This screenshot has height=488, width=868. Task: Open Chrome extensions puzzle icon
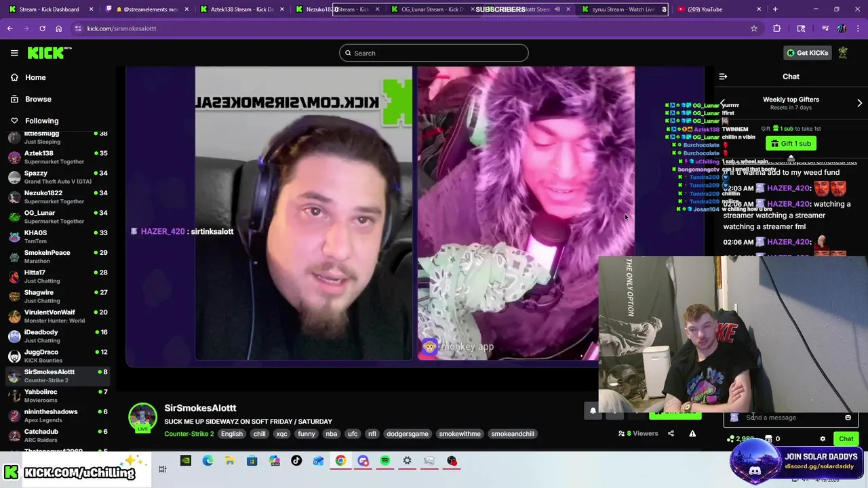pos(777,28)
